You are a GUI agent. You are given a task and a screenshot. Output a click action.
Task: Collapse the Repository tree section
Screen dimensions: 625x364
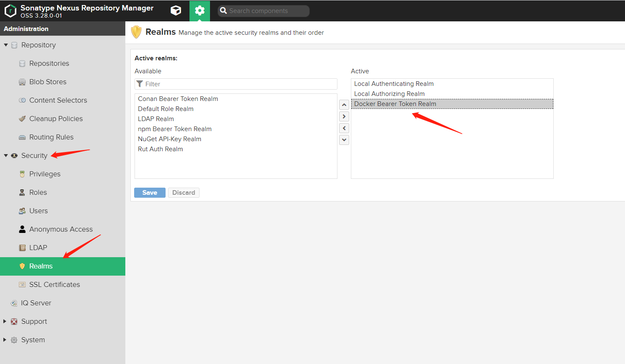[x=5, y=45]
